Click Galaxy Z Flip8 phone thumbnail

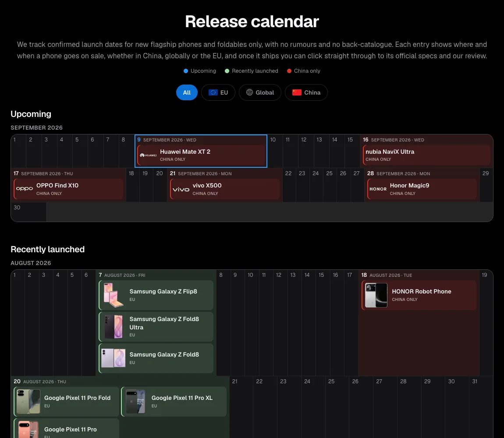pos(114,295)
